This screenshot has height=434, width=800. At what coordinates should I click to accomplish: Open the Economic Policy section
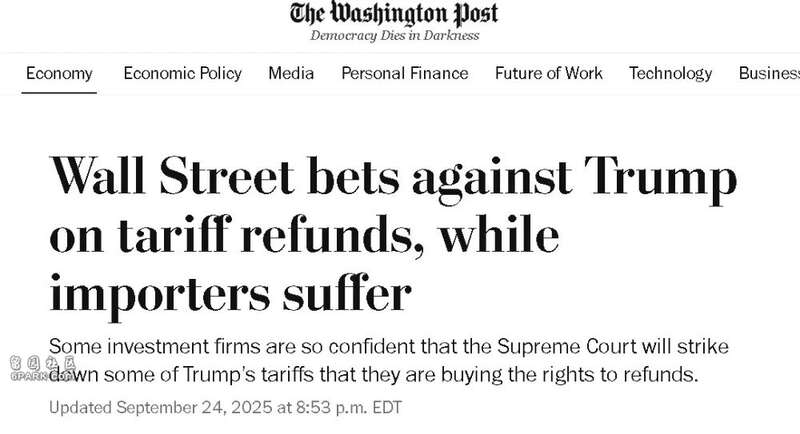tap(182, 73)
